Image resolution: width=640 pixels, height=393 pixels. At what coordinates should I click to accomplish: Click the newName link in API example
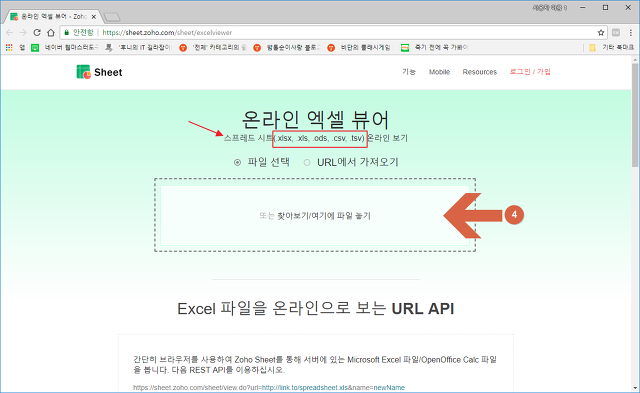coord(389,388)
